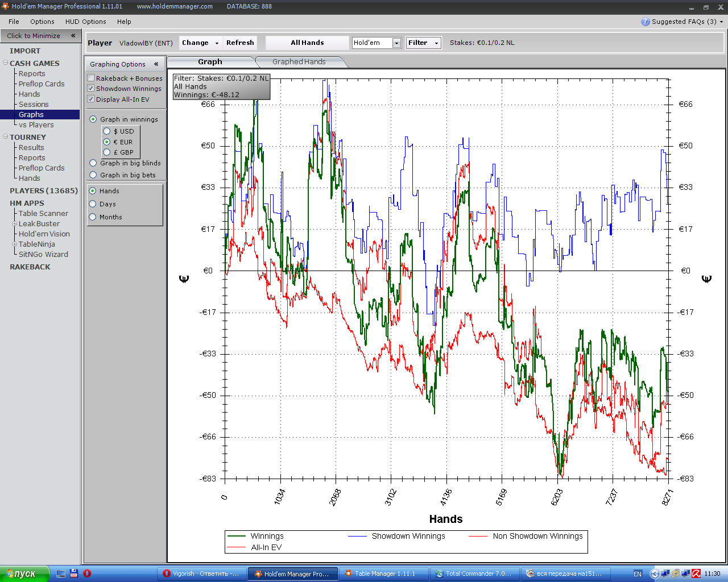728x582 pixels.
Task: Switch to the Graphed Hands tab
Action: coord(299,62)
